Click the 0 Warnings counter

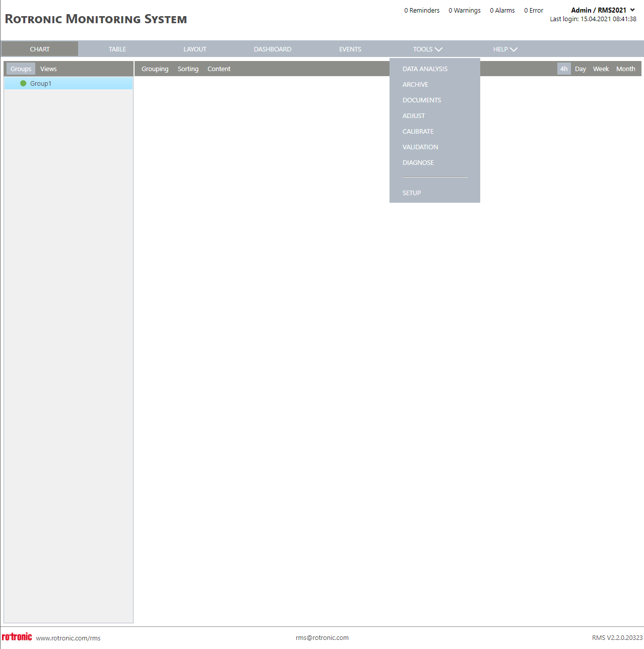pos(465,10)
